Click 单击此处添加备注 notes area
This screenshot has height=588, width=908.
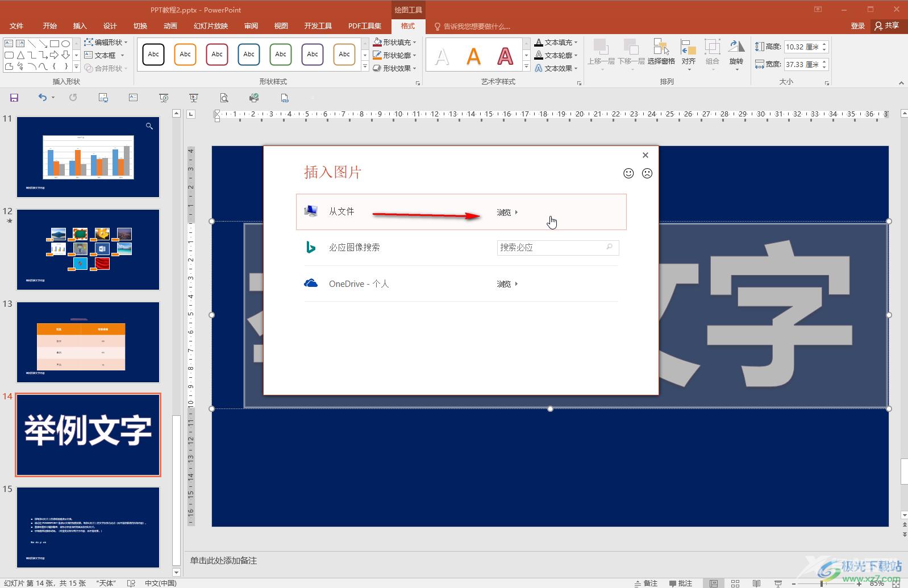click(x=223, y=561)
